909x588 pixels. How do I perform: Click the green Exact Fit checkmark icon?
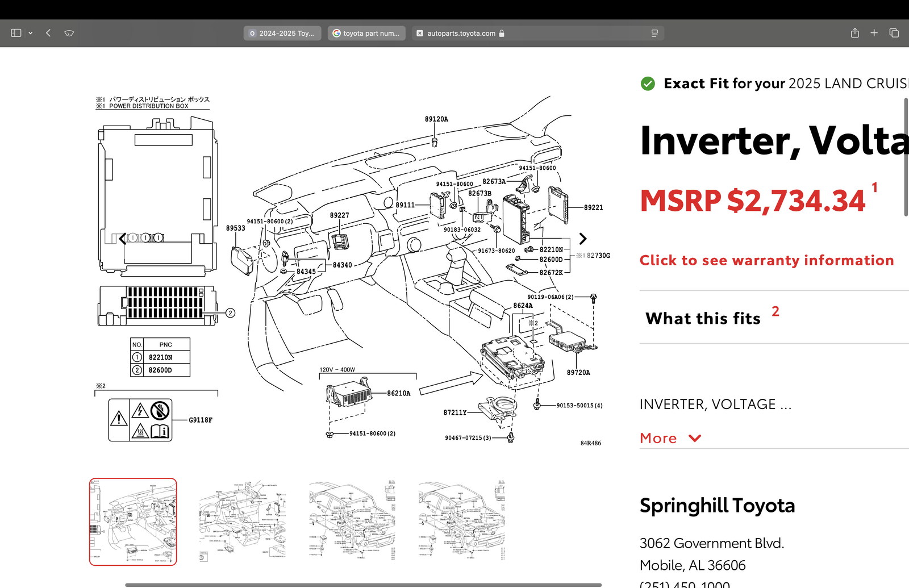648,84
